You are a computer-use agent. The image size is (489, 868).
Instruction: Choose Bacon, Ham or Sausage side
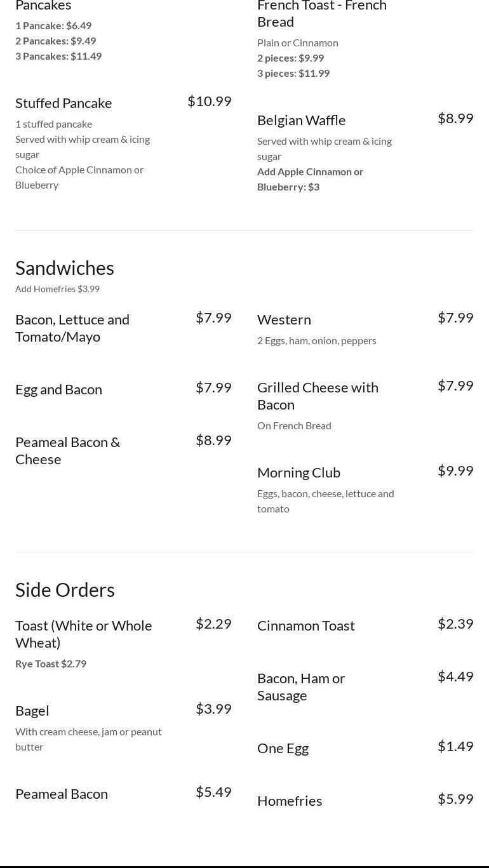[301, 686]
